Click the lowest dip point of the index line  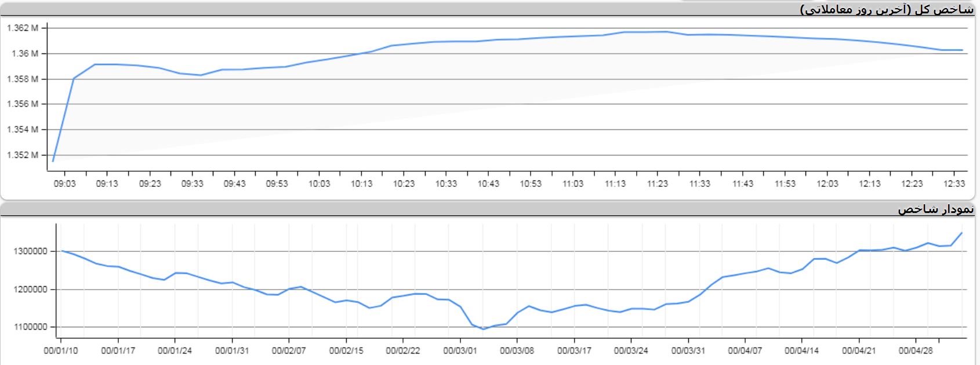click(484, 329)
